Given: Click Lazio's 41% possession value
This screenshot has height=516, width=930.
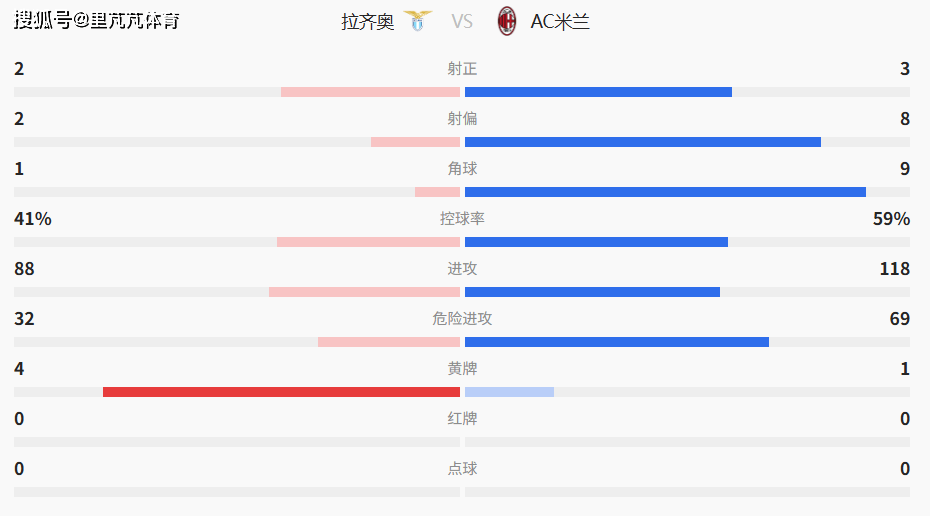Looking at the screenshot, I should (x=33, y=219).
